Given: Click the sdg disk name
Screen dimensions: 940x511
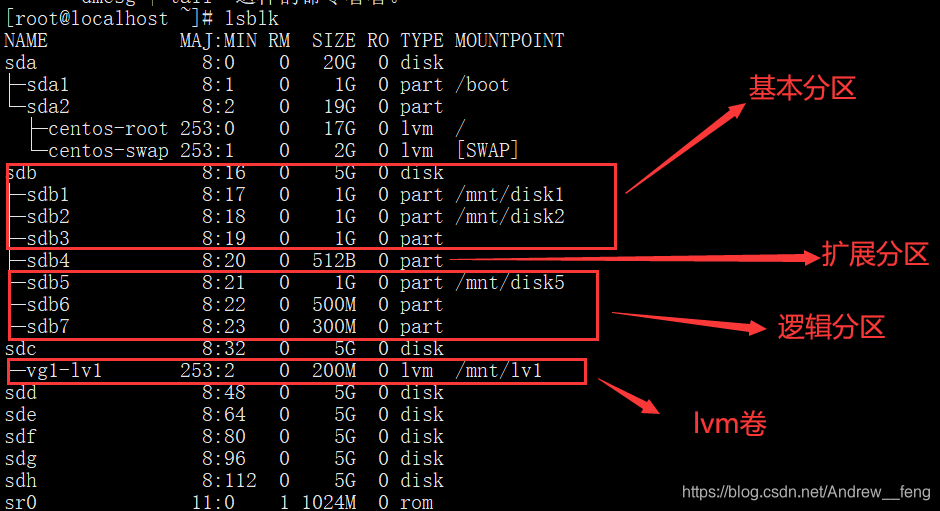Looking at the screenshot, I should [x=20, y=459].
